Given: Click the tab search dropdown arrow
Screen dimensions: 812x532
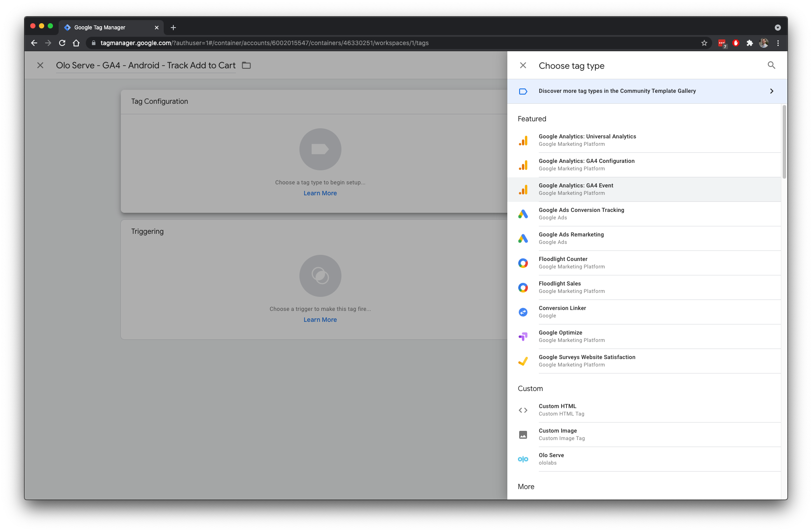Looking at the screenshot, I should click(x=778, y=28).
